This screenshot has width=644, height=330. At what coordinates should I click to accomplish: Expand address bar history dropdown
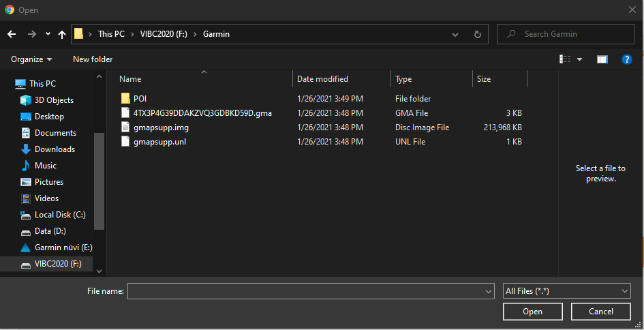455,35
